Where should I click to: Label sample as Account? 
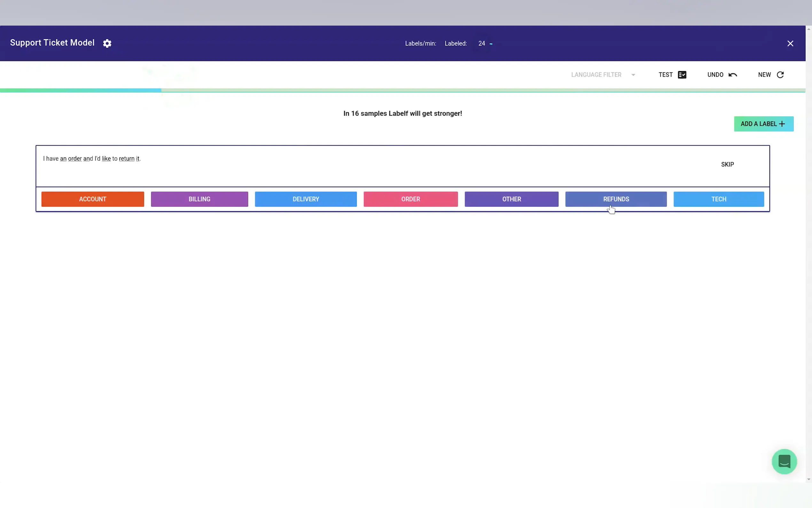tap(93, 199)
